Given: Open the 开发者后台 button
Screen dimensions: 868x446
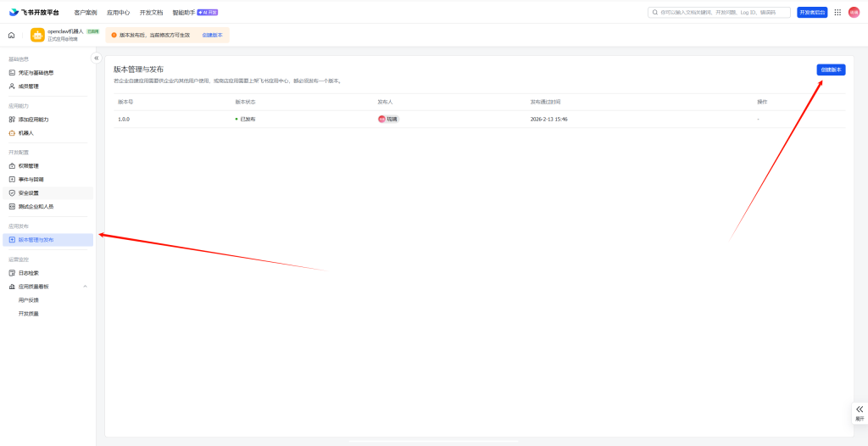Looking at the screenshot, I should click(x=812, y=12).
